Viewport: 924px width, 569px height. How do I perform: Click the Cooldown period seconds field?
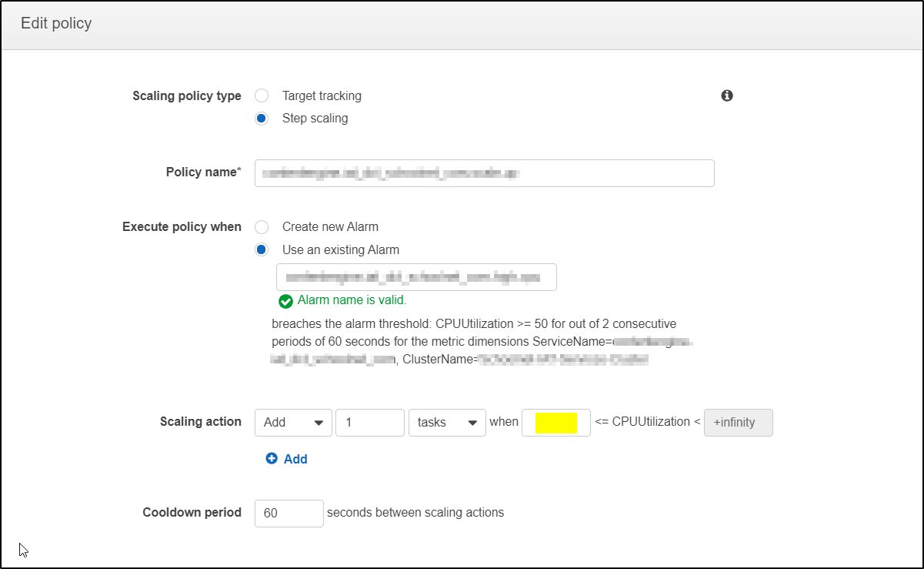(289, 513)
